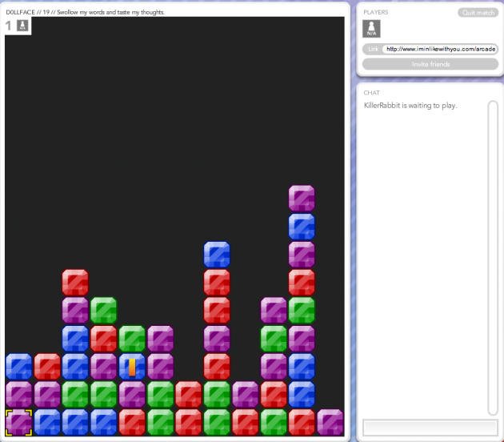Click the green gem atop the fourth column
The height and width of the screenshot is (442, 504).
click(103, 311)
